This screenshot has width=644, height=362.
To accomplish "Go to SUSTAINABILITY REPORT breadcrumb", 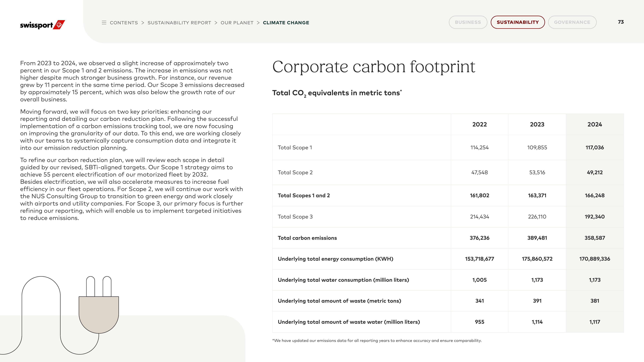I will [179, 23].
